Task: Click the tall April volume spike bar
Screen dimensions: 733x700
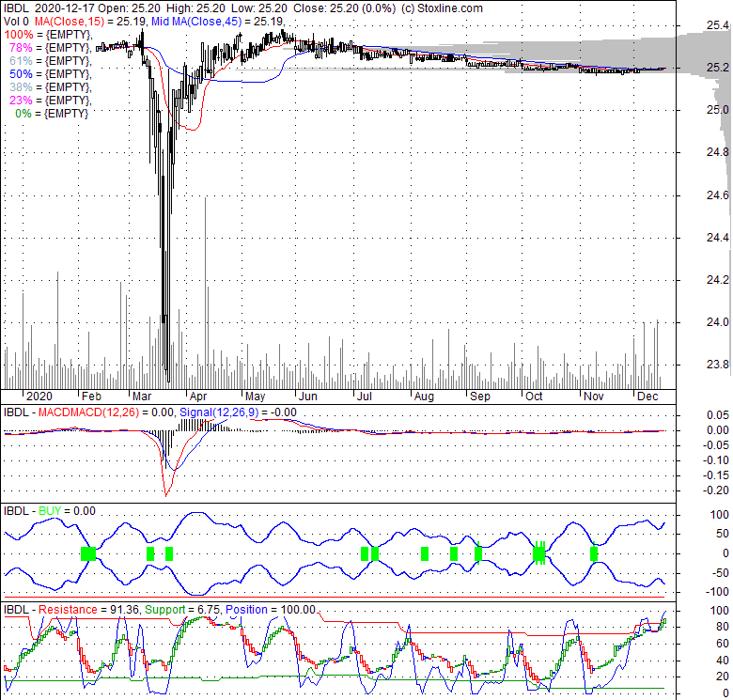Action: tap(205, 293)
